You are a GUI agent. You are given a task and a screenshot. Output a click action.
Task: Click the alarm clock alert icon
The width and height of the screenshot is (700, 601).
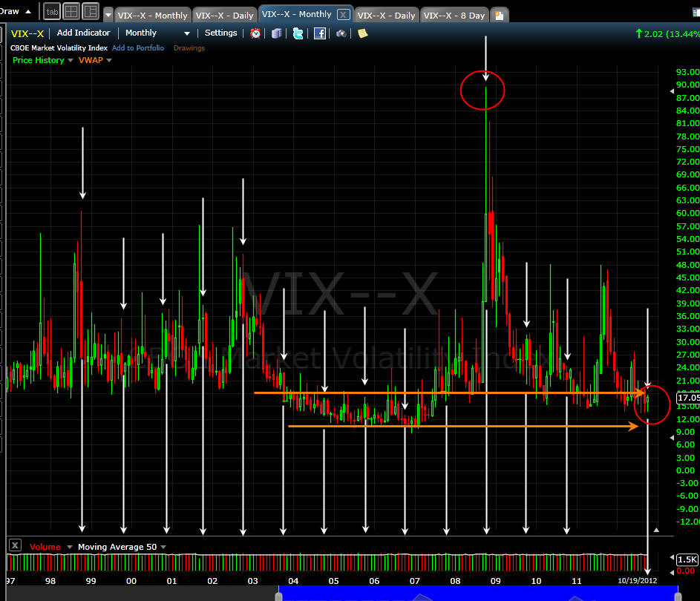(x=255, y=33)
